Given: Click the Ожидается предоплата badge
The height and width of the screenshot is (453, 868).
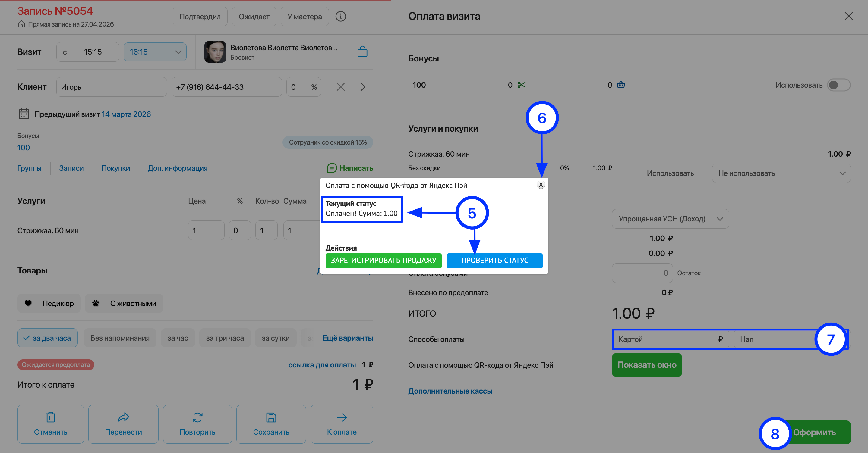Looking at the screenshot, I should [56, 364].
